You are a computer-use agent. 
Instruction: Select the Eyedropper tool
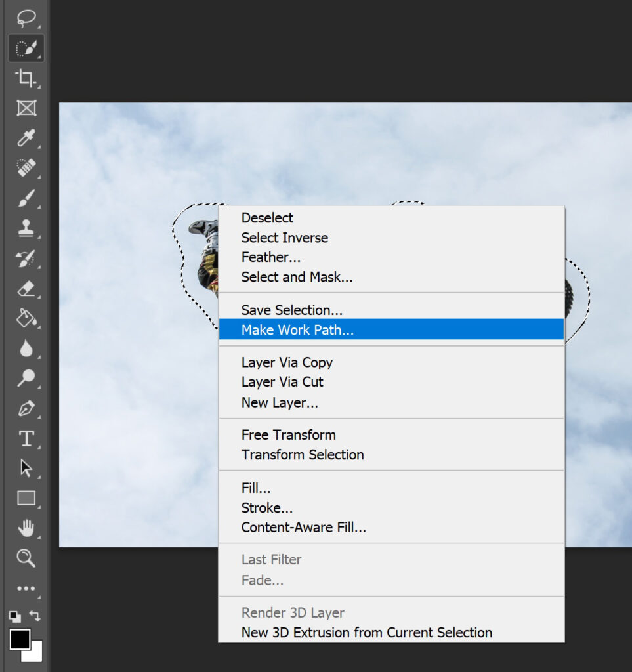tap(26, 138)
